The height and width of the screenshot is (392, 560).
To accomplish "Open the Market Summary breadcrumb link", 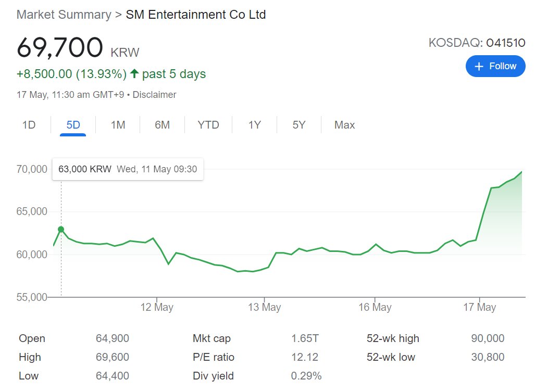I will tap(64, 15).
